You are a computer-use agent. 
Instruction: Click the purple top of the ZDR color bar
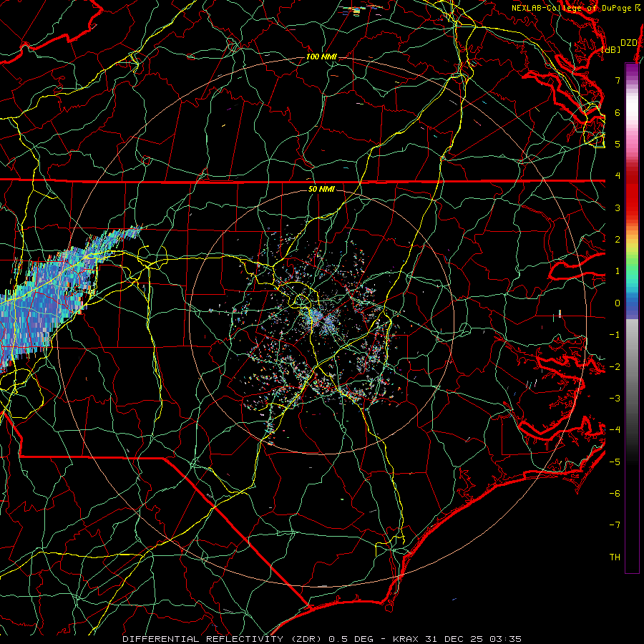(632, 70)
